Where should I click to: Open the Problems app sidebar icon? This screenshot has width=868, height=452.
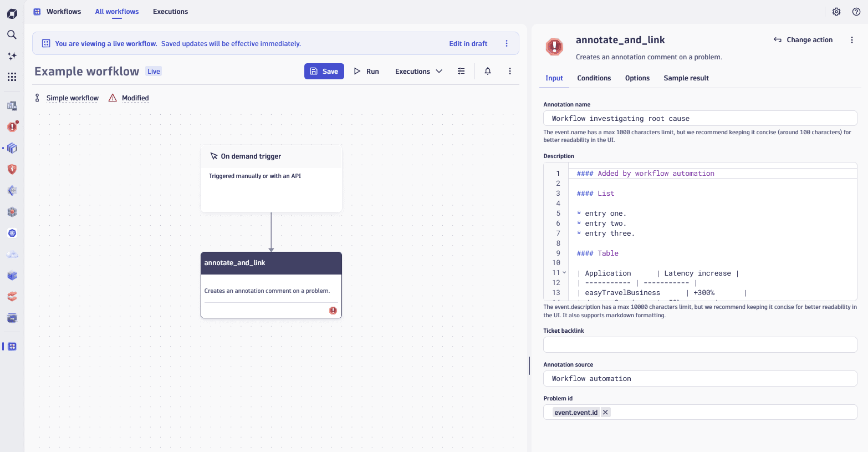click(12, 126)
